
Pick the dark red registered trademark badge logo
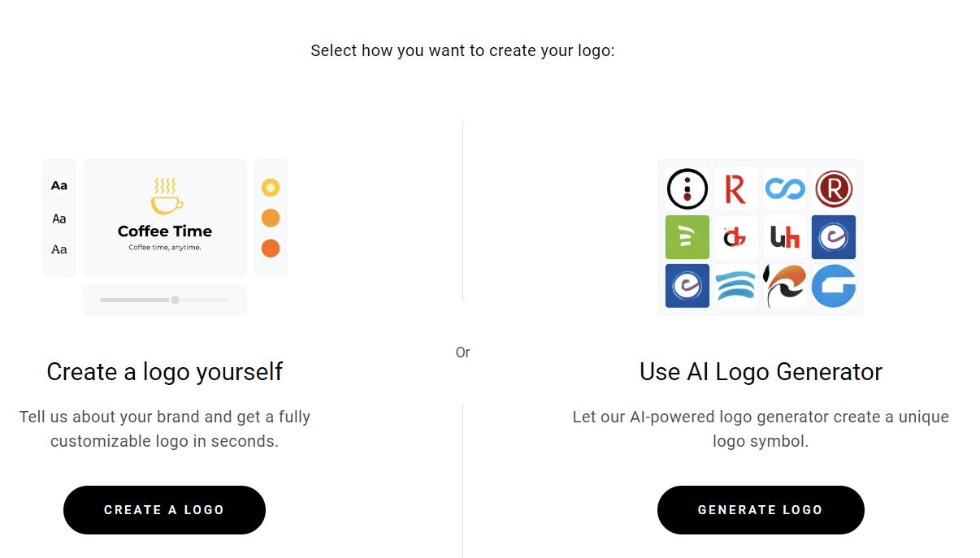pyautogui.click(x=833, y=188)
